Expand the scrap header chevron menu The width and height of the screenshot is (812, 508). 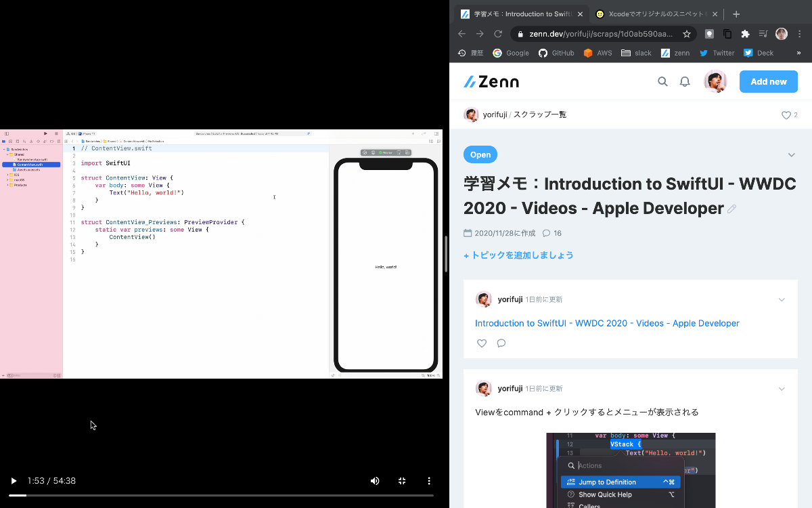coord(791,155)
